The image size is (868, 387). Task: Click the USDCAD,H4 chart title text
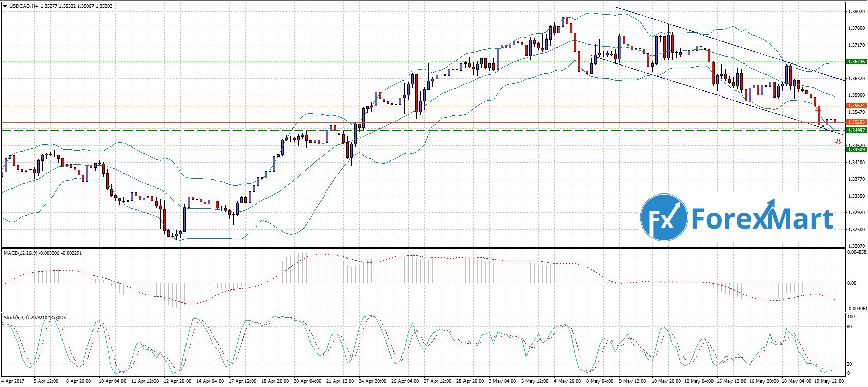[x=23, y=6]
